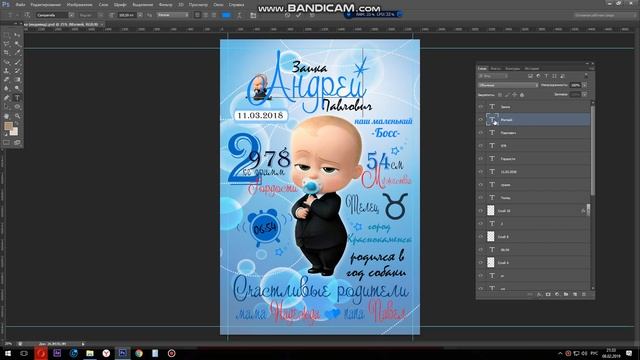Click the layer opacity value field
640x360 pixels.
(x=576, y=85)
